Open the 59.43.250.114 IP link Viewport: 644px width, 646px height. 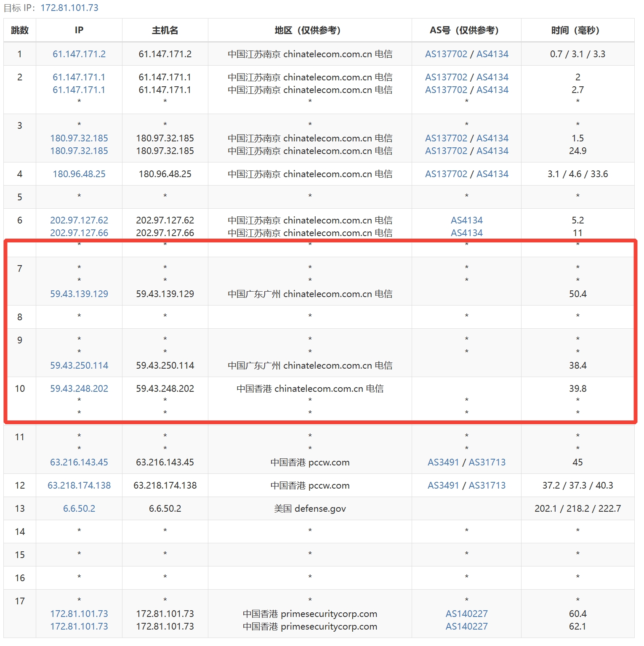[79, 365]
